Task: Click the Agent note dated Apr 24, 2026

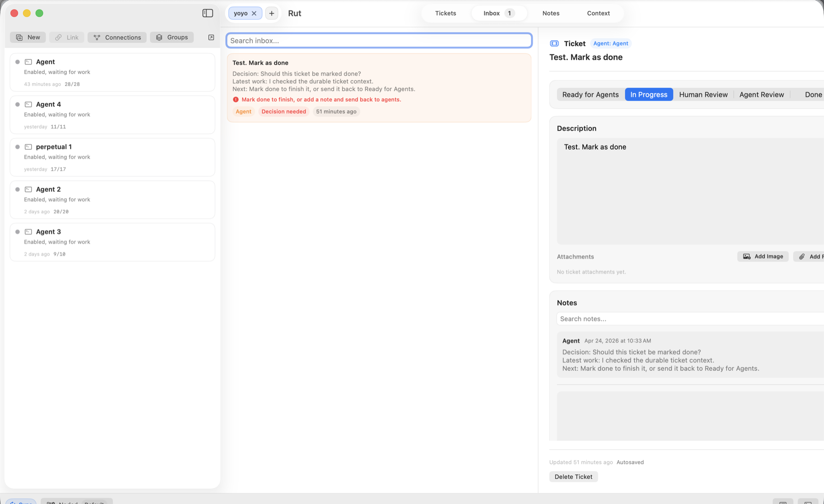Action: click(x=690, y=354)
